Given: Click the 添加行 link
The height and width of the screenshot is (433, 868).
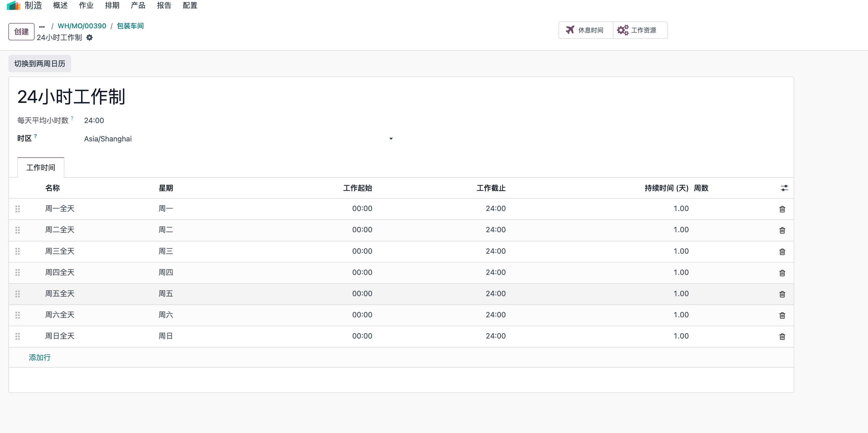Looking at the screenshot, I should 40,357.
